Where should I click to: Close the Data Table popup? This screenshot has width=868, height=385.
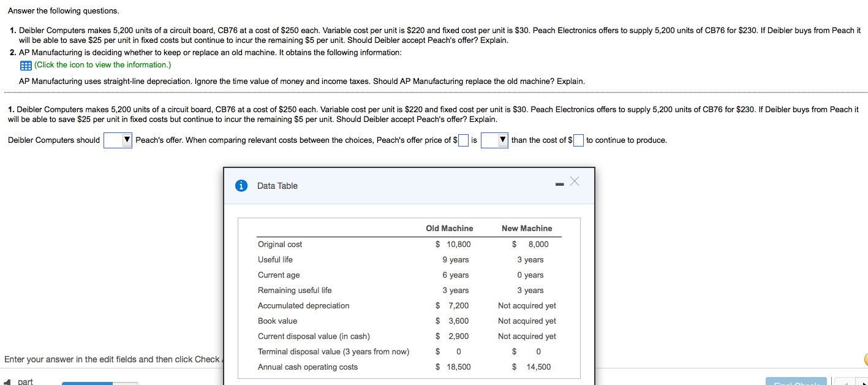click(574, 181)
